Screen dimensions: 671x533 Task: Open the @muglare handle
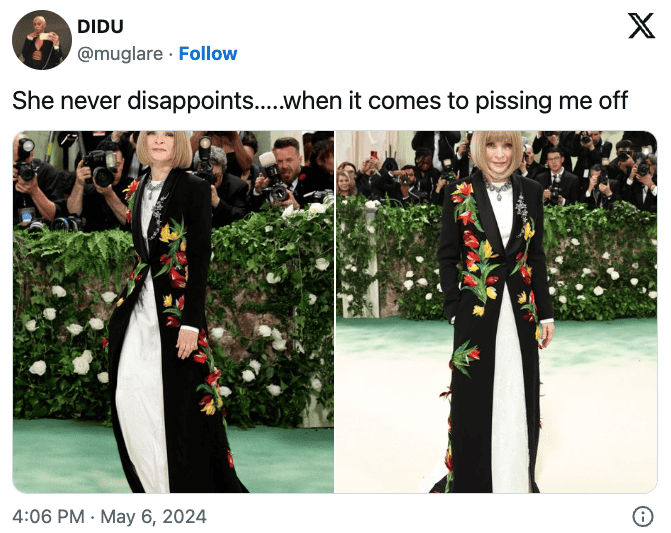point(120,54)
